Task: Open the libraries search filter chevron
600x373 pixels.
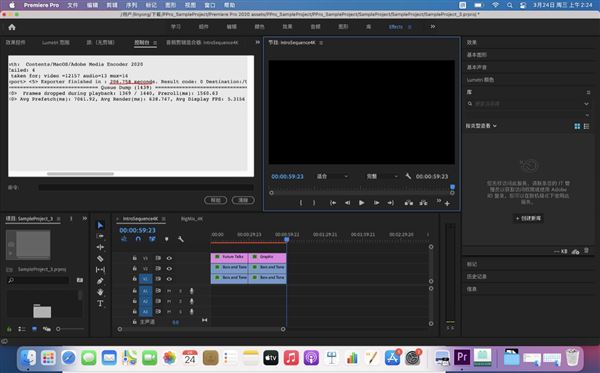Action: tap(586, 104)
